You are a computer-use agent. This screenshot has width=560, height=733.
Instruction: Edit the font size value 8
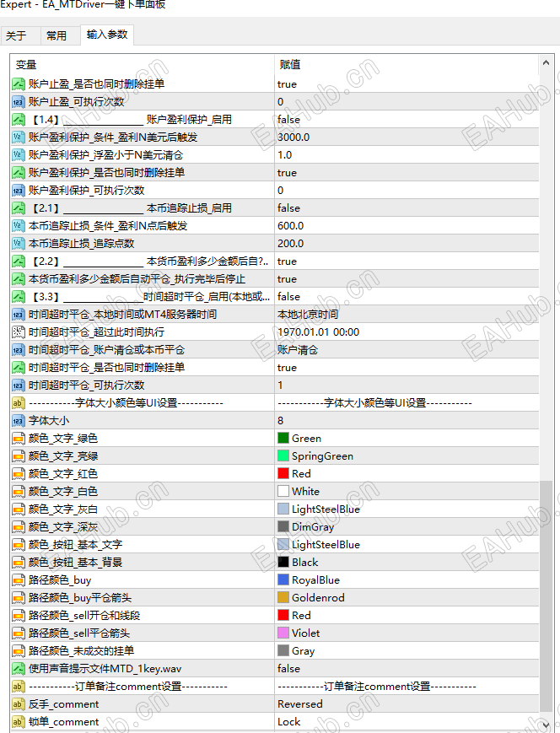pyautogui.click(x=407, y=421)
